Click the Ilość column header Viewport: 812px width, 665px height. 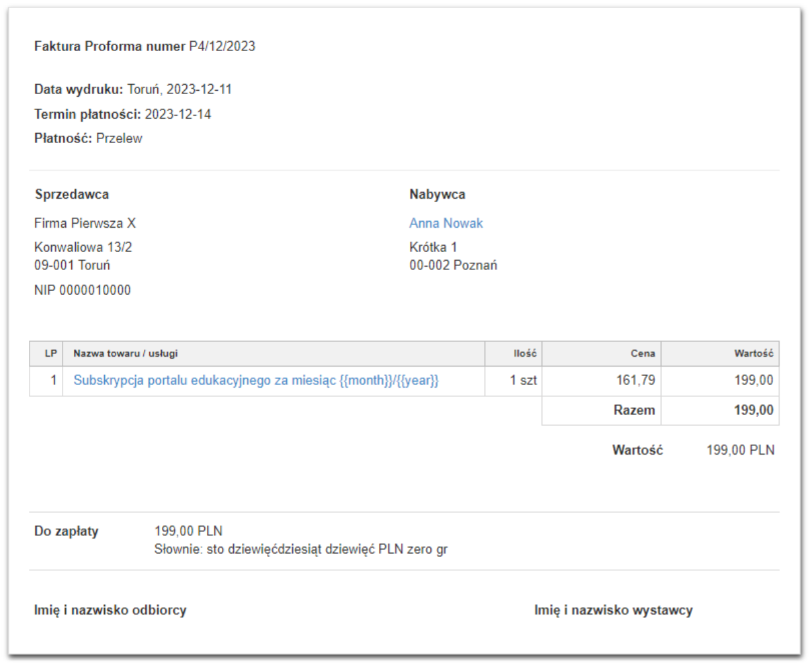[x=525, y=353]
